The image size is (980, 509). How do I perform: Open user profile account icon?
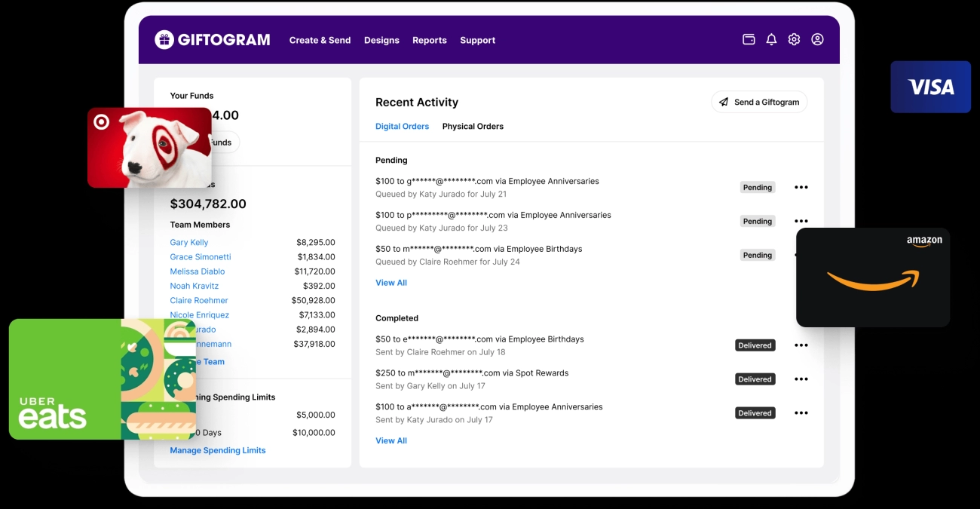(817, 40)
